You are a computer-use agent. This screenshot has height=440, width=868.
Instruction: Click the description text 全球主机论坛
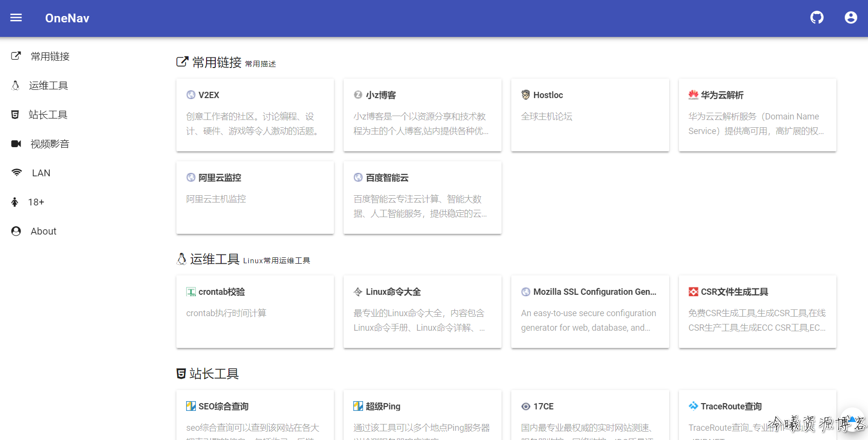547,117
